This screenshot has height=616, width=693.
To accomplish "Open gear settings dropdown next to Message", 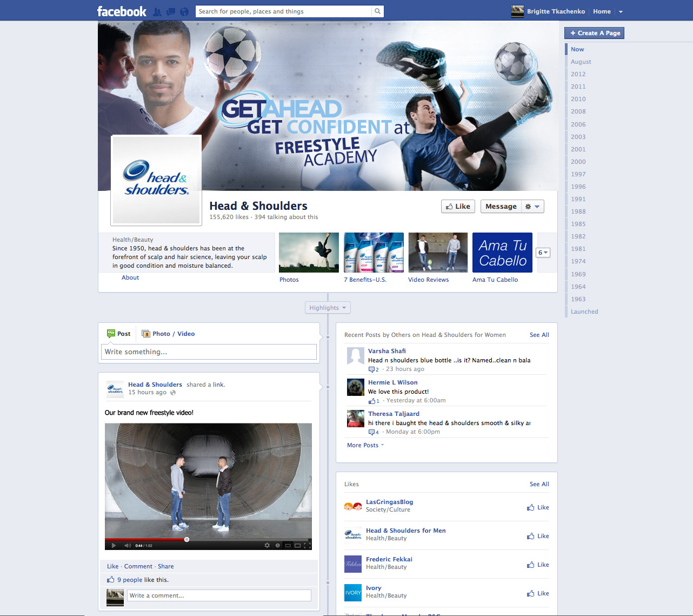I will [532, 207].
